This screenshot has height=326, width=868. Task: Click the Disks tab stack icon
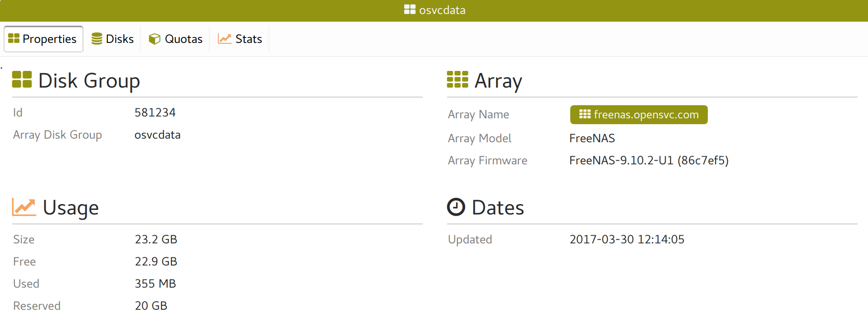coord(97,39)
